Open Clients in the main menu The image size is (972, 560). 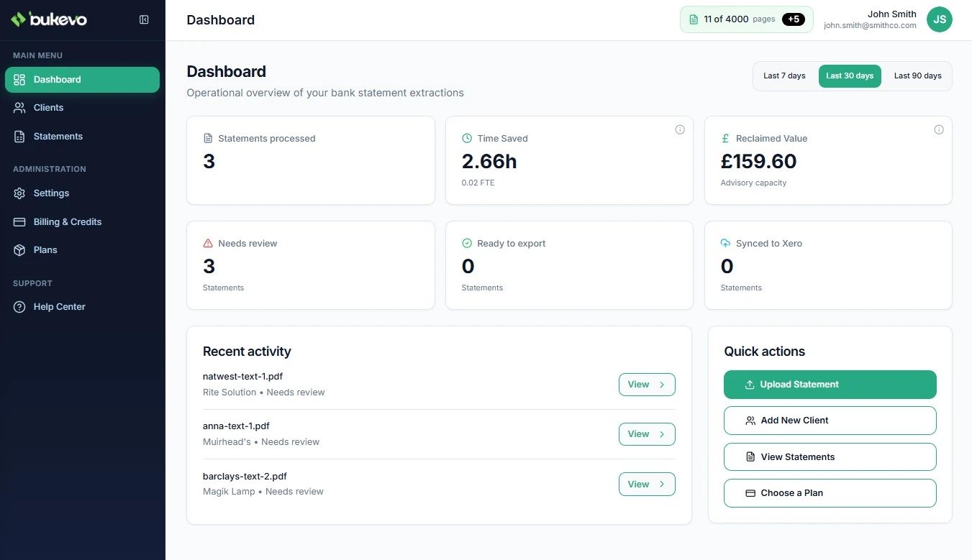click(x=48, y=108)
